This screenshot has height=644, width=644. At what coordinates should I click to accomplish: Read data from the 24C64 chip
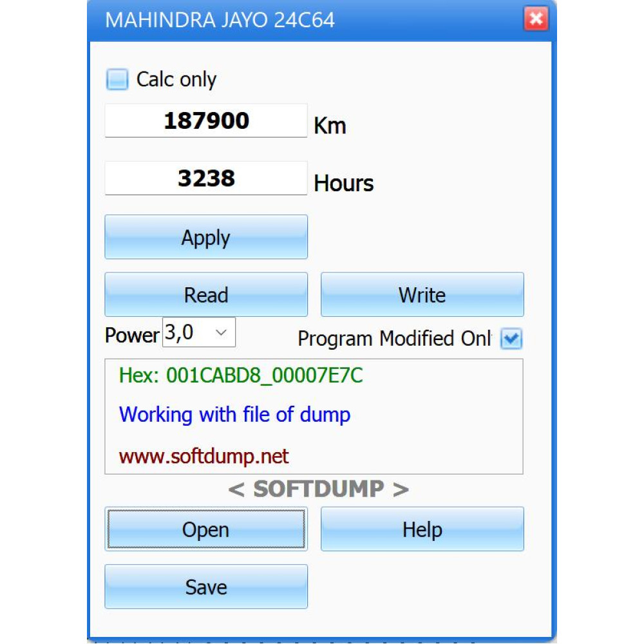click(x=206, y=294)
